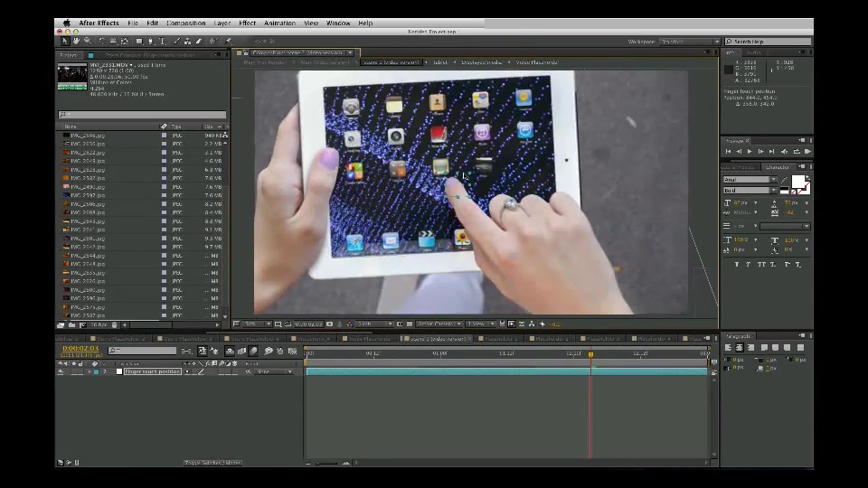Click the new folder icon in Project panel
Image resolution: width=868 pixels, height=488 pixels.
(x=72, y=325)
